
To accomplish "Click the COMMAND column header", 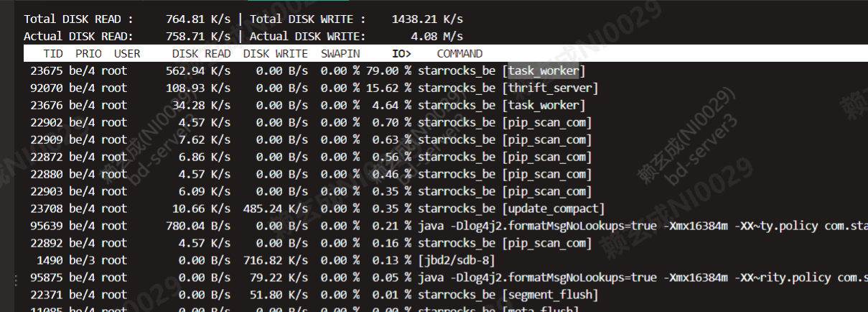I will tap(459, 54).
